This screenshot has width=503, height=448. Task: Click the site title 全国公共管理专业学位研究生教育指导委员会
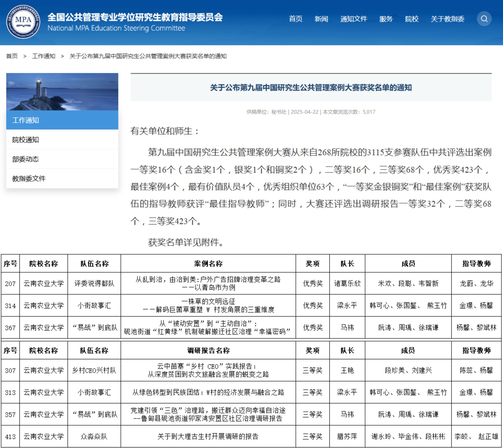click(135, 17)
